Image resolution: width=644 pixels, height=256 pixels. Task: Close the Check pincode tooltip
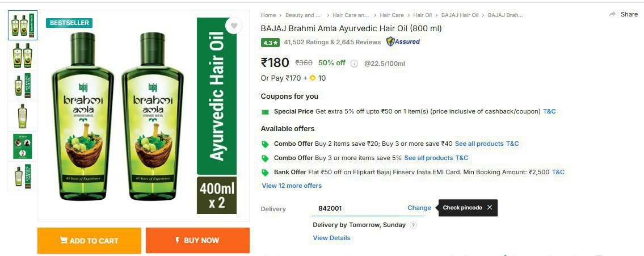tap(490, 208)
